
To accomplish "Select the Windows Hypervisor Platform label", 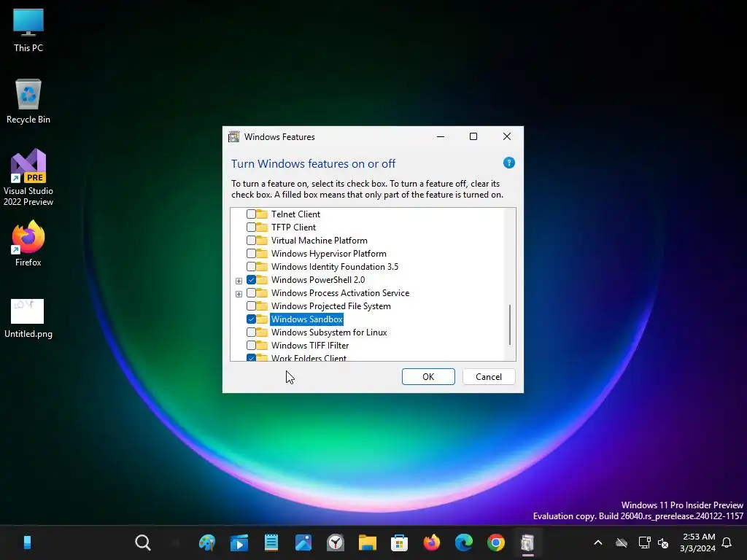I will tap(329, 253).
